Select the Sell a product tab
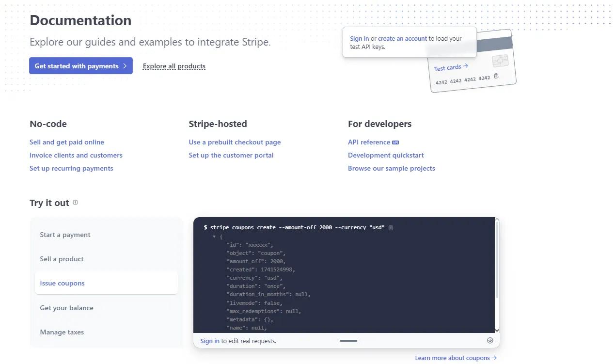This screenshot has height=364, width=615. click(x=106, y=259)
